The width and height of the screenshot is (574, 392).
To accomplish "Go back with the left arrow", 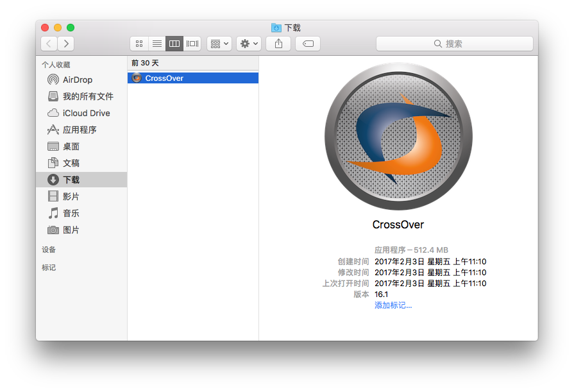I will 49,44.
